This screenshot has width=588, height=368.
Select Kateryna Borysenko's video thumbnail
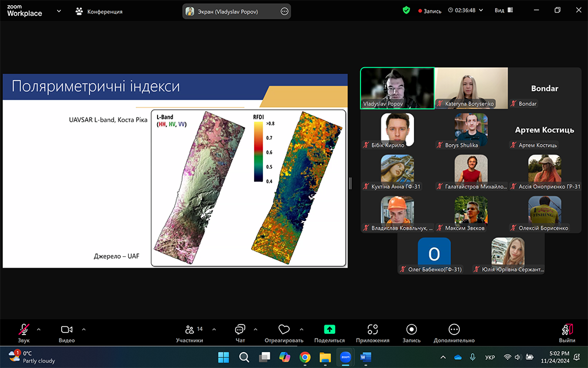(471, 88)
